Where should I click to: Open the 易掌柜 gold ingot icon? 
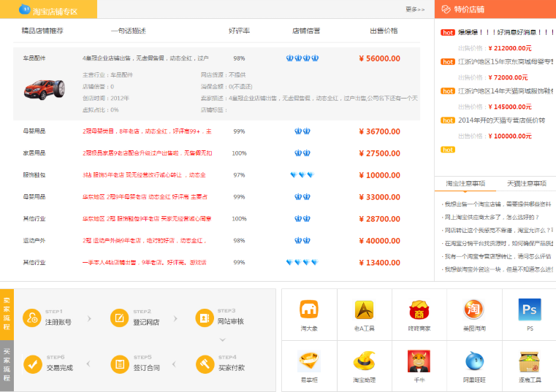tap(309, 361)
